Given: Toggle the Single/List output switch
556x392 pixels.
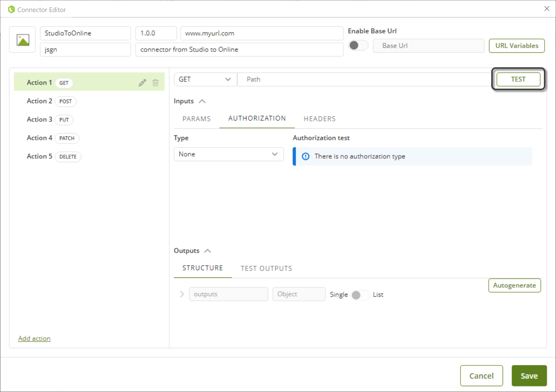Looking at the screenshot, I should pos(360,295).
